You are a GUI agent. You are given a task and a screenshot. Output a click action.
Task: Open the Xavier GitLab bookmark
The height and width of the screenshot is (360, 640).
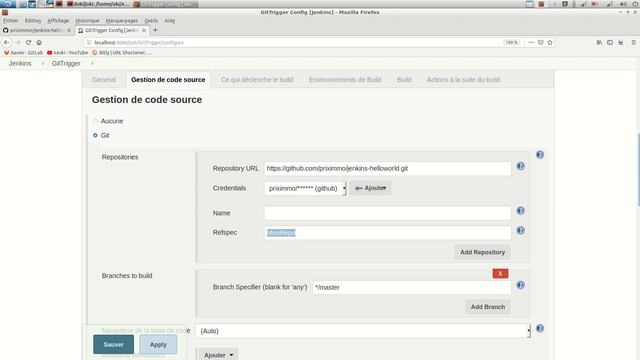tap(24, 53)
